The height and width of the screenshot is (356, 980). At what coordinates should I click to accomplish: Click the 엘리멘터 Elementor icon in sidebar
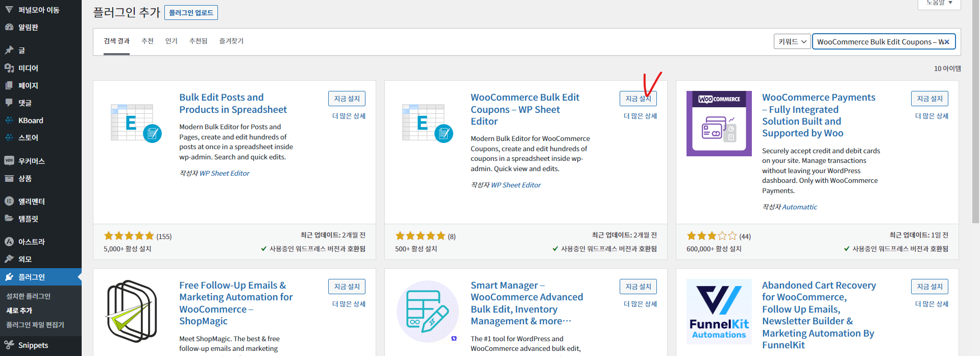9,201
